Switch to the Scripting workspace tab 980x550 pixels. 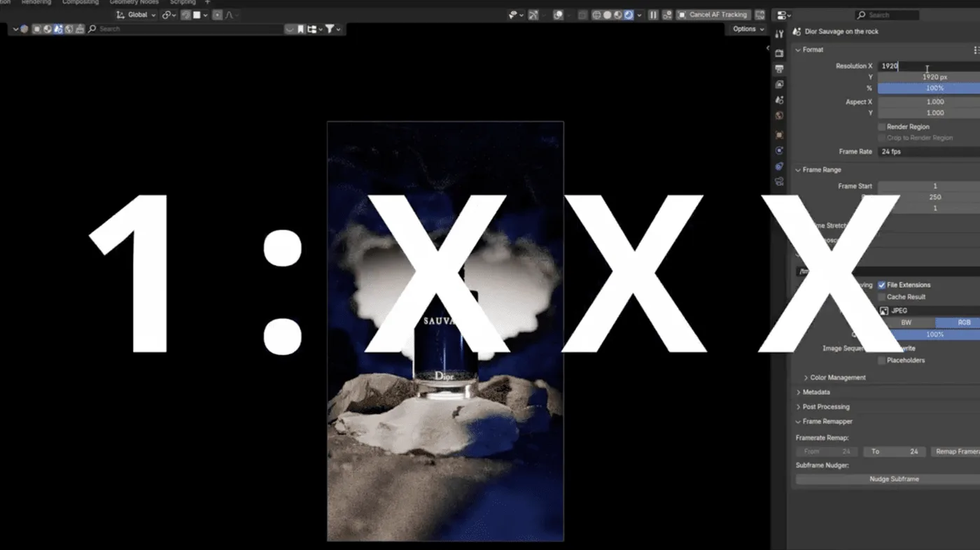pyautogui.click(x=183, y=2)
